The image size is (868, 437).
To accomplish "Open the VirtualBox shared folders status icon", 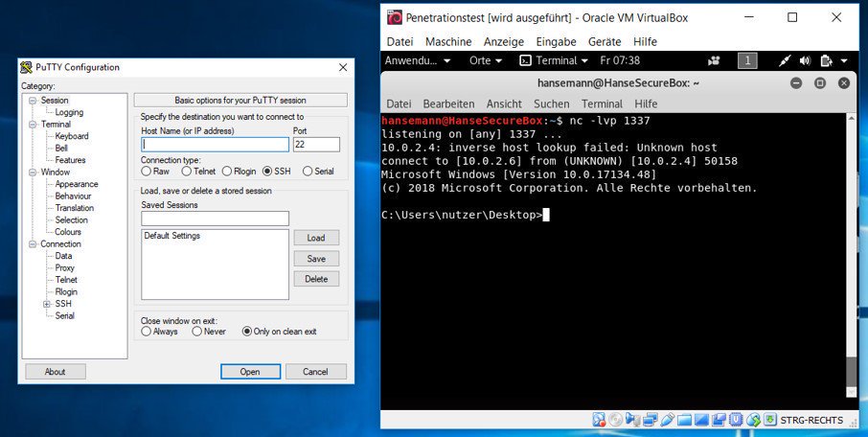I will pyautogui.click(x=684, y=420).
